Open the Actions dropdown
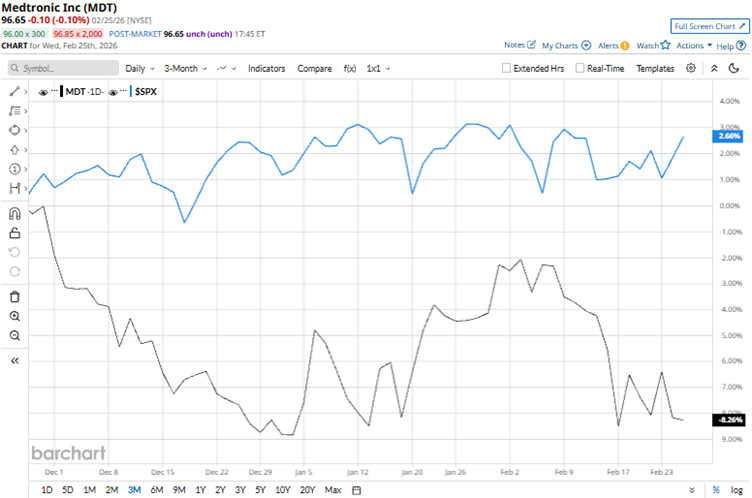 (x=694, y=46)
